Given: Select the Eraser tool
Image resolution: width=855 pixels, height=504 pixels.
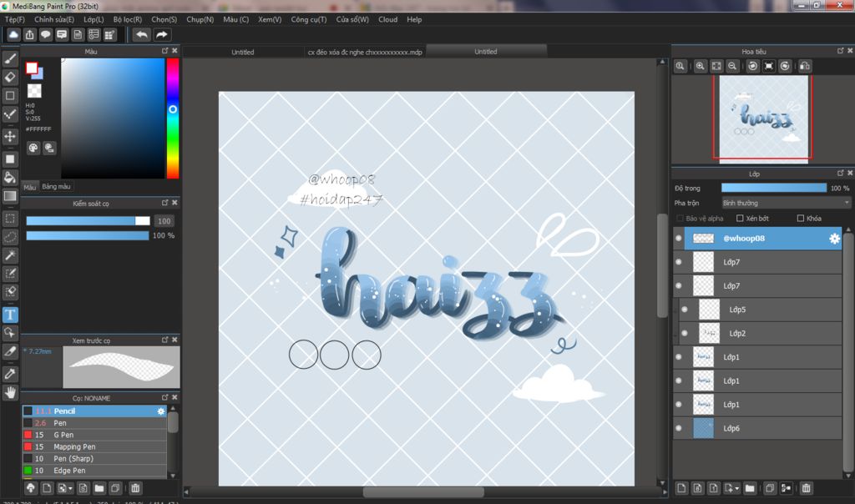Looking at the screenshot, I should point(10,77).
